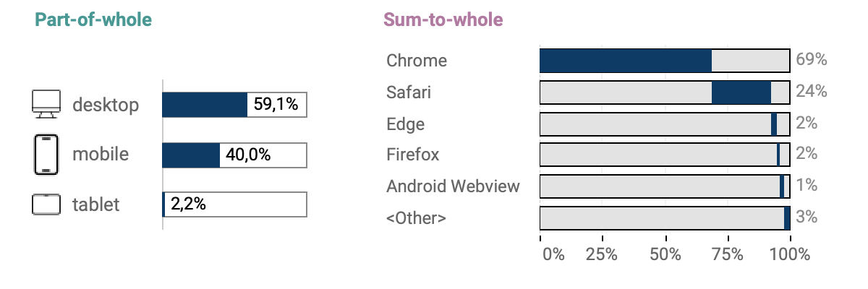Click the mobile row label text
The height and width of the screenshot is (289, 868).
[101, 155]
